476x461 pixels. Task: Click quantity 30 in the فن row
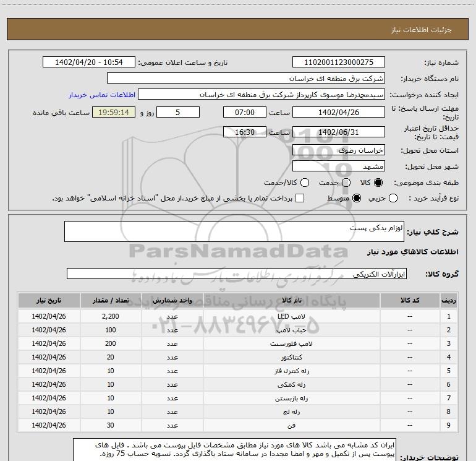click(x=111, y=426)
